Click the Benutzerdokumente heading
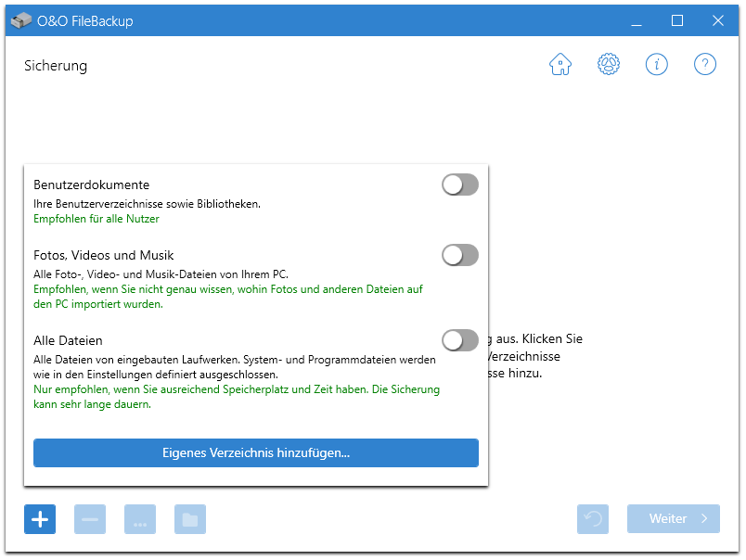Image resolution: width=746 pixels, height=560 pixels. point(91,185)
